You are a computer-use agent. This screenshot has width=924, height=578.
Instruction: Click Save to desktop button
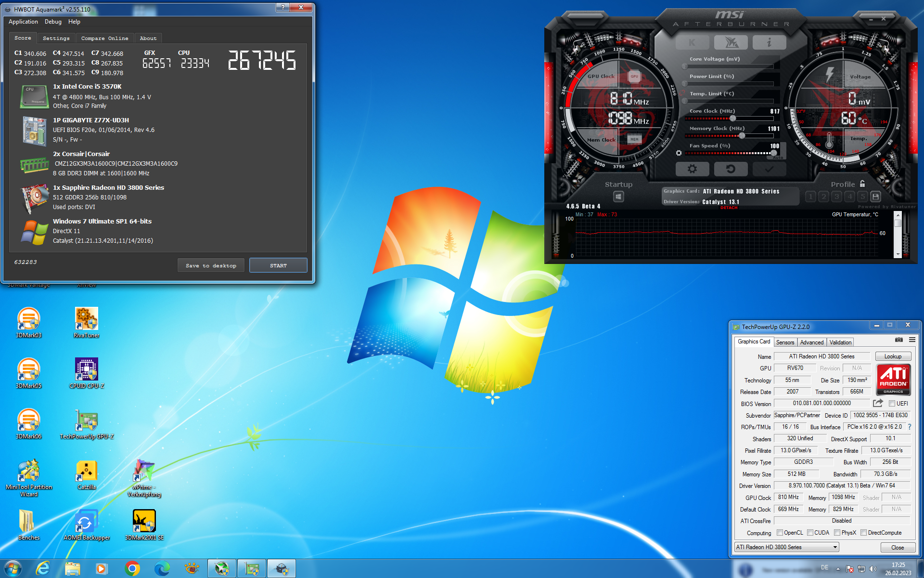tap(211, 265)
